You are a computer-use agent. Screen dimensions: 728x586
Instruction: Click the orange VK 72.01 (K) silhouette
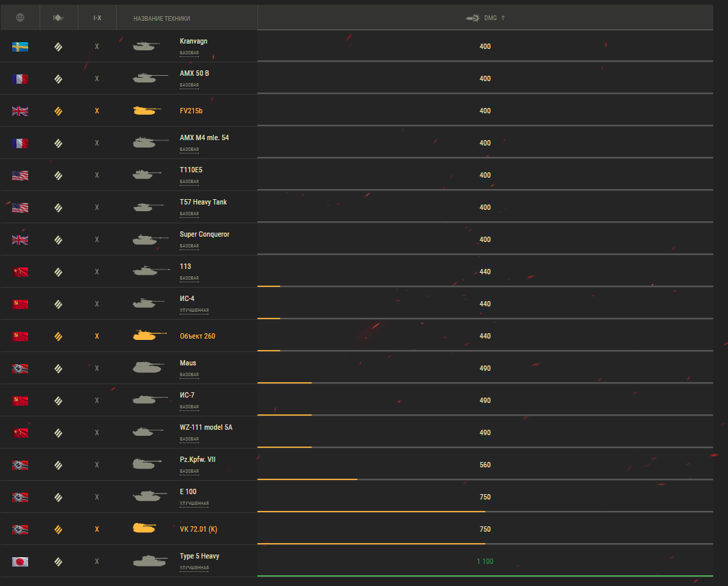[144, 528]
